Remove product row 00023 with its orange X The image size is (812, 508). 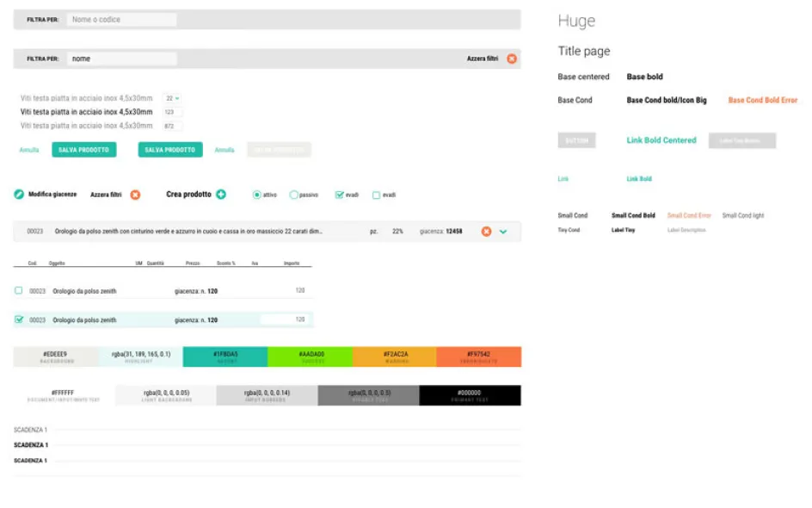486,232
